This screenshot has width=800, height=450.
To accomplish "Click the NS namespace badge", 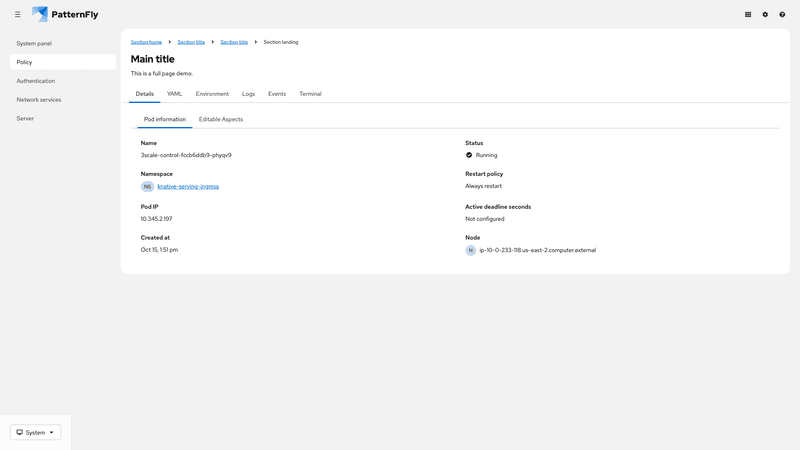I will [x=147, y=186].
